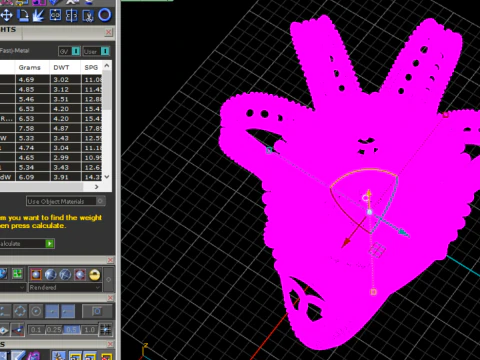The height and width of the screenshot is (360, 480).
Task: Select the 3.91 DWT cell
Action: 65,177
